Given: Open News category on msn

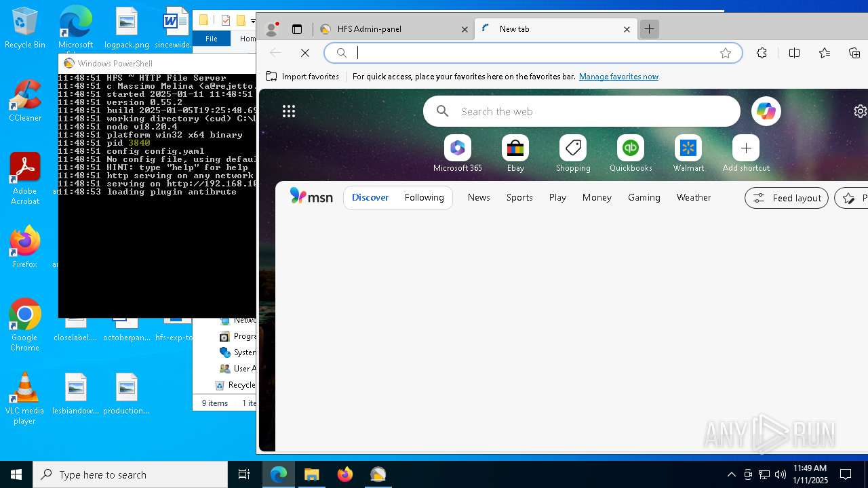Looking at the screenshot, I should pyautogui.click(x=479, y=197).
